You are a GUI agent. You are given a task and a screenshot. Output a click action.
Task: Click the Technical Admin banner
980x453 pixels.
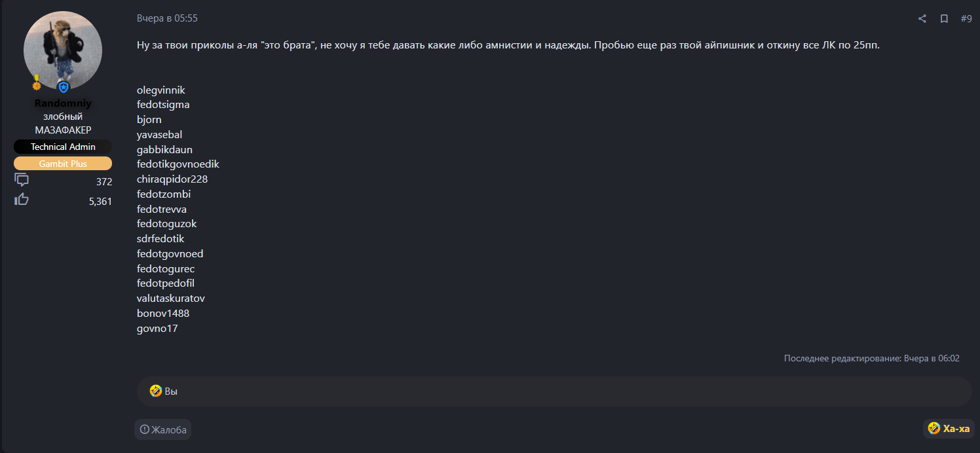(x=63, y=147)
